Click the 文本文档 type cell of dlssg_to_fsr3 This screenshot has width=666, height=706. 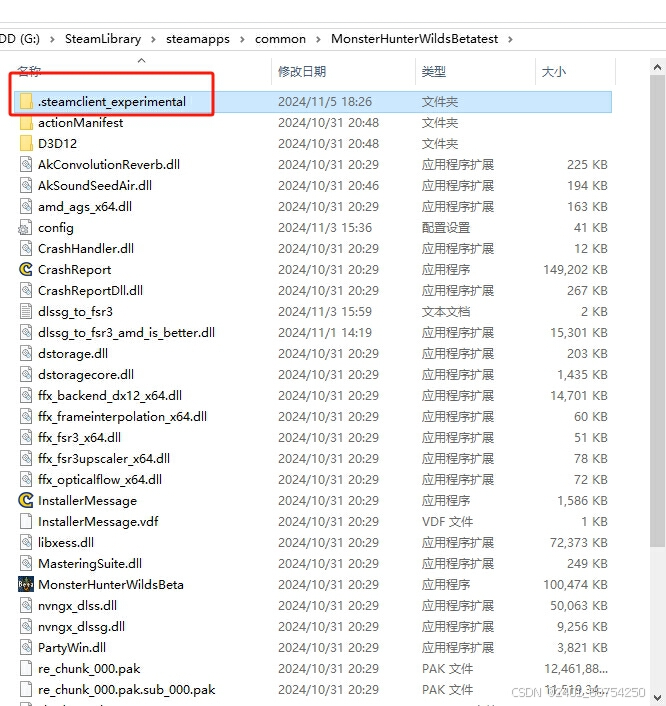(446, 312)
